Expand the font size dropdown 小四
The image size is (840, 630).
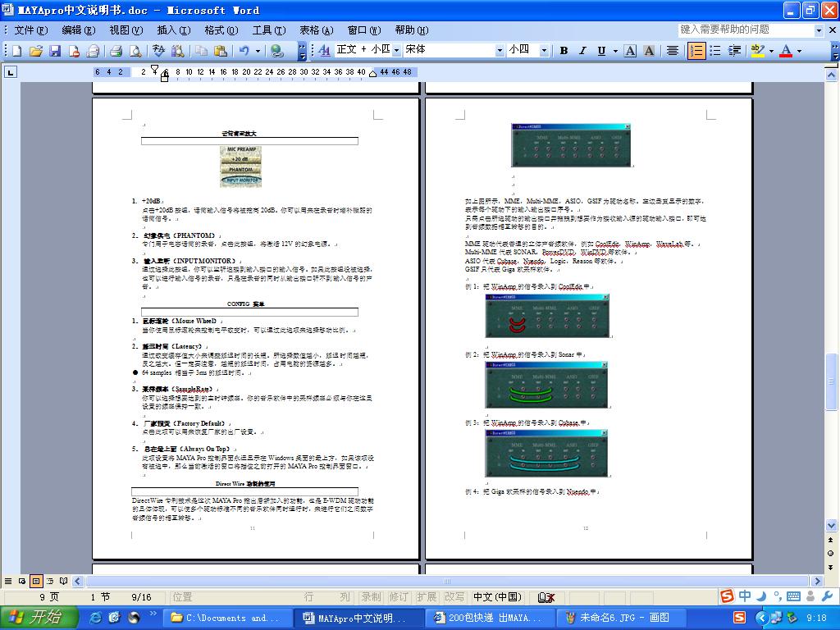click(x=545, y=50)
